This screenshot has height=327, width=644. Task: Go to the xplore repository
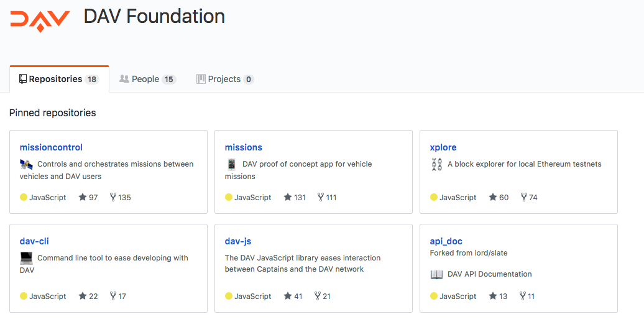[x=443, y=147]
